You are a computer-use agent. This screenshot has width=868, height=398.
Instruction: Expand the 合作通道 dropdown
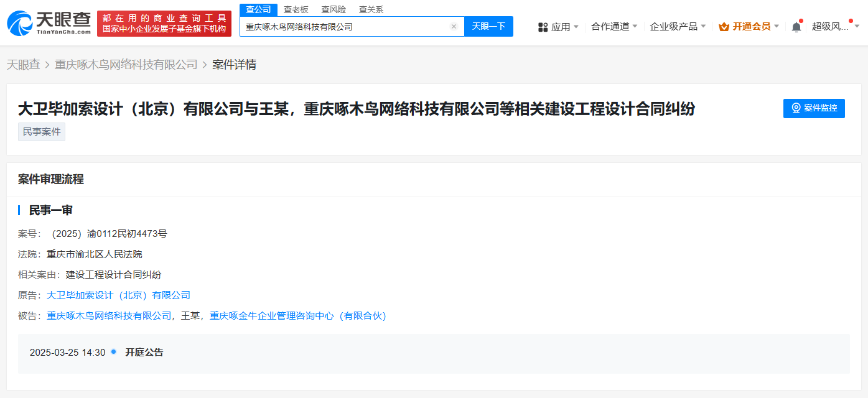pyautogui.click(x=635, y=27)
